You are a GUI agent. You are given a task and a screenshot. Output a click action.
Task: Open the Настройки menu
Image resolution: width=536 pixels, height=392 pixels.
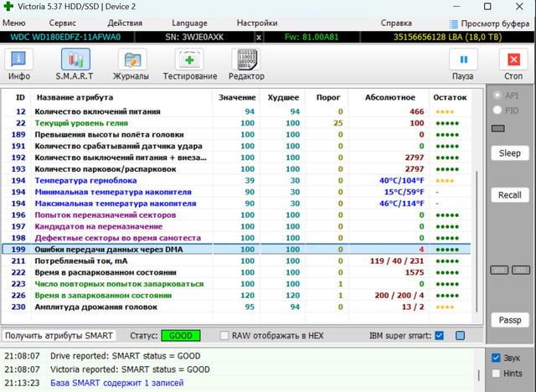pyautogui.click(x=257, y=23)
